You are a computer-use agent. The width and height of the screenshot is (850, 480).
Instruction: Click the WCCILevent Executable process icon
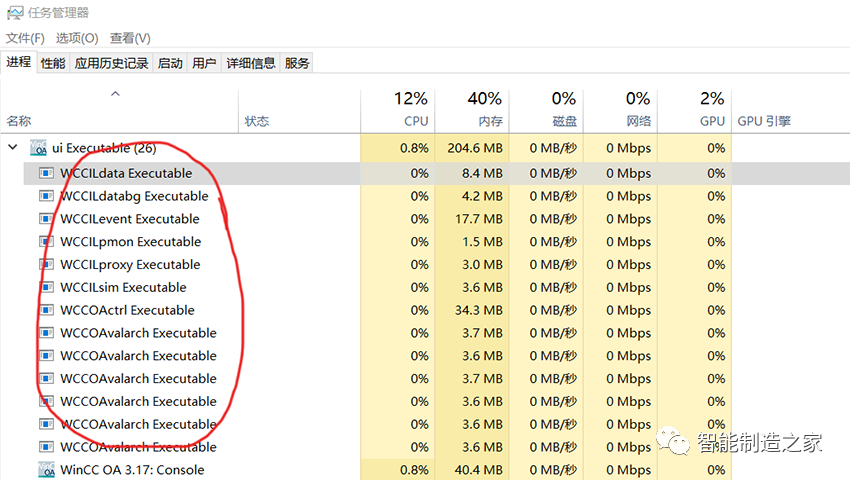click(46, 219)
